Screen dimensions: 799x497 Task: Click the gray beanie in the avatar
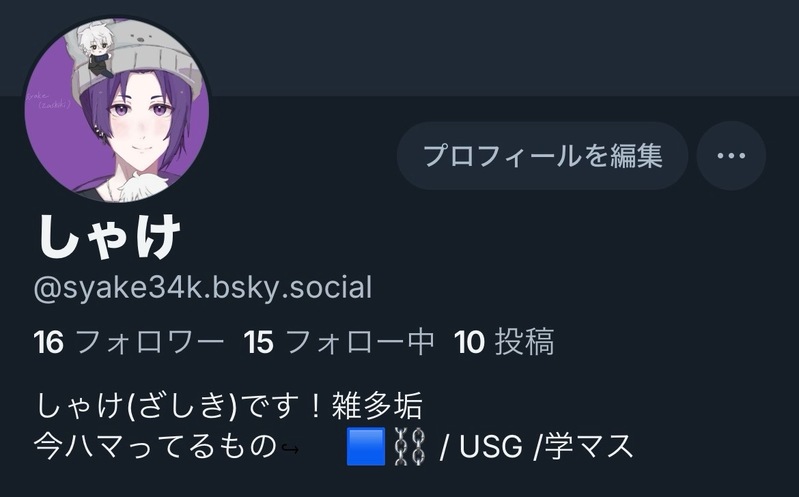153,56
